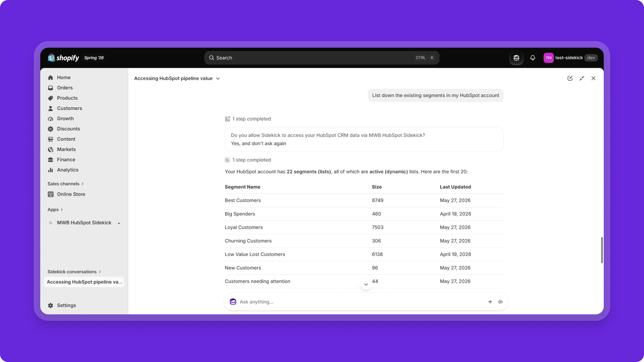Expand the first 1 step completed row

pos(248,119)
